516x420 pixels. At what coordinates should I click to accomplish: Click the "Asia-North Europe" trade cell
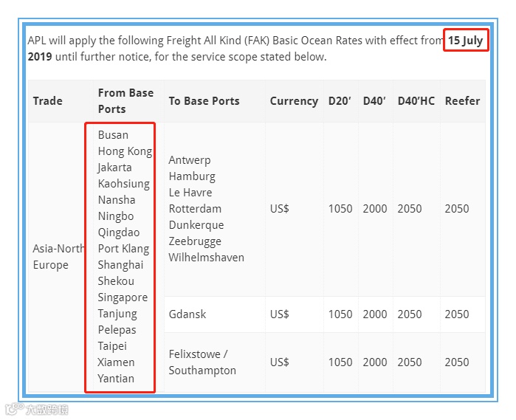point(59,257)
